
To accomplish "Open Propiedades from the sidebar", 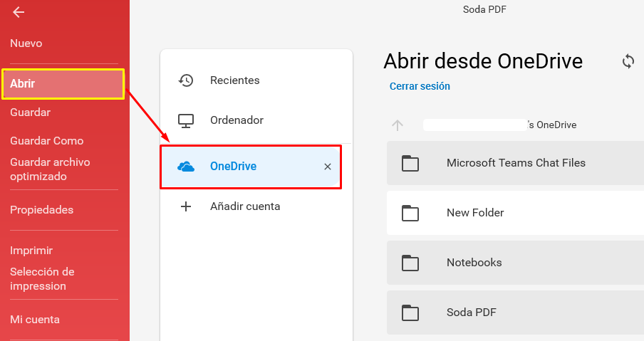I will click(x=41, y=210).
